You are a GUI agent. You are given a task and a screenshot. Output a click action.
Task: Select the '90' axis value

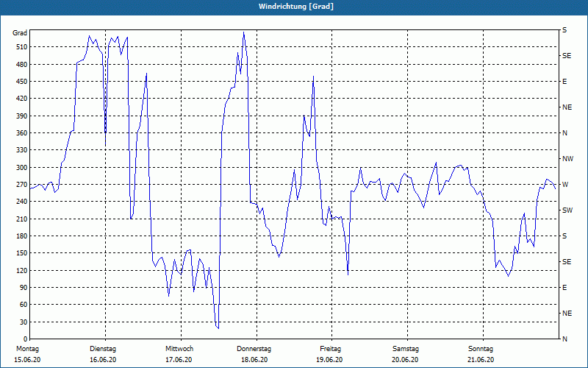coord(24,288)
